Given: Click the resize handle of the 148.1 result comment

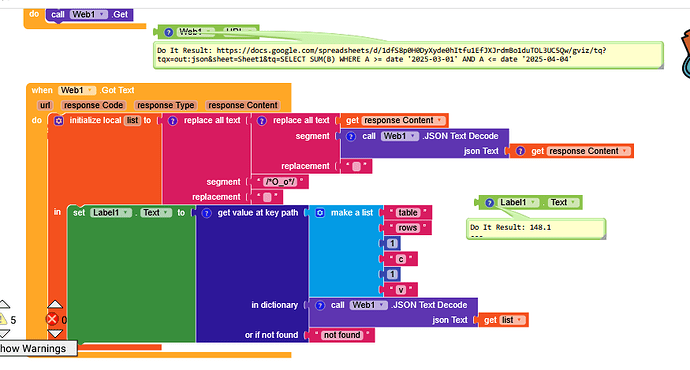Looking at the screenshot, I should pyautogui.click(x=603, y=237).
